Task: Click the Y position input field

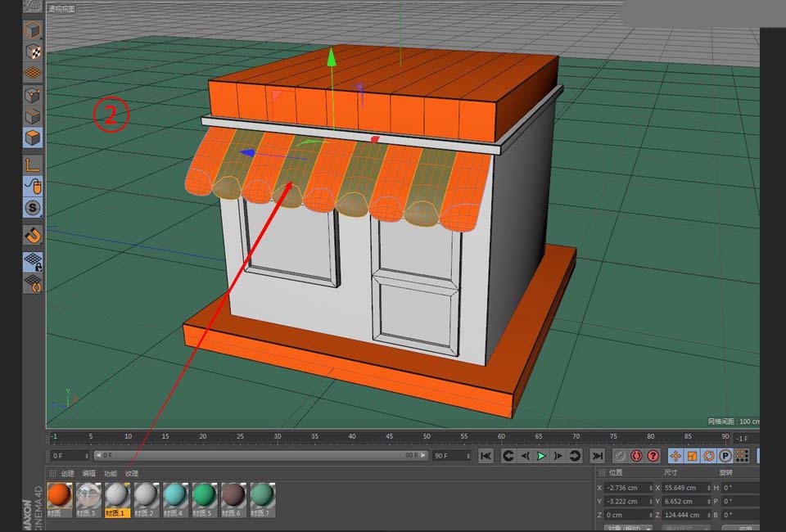Action: [626, 501]
